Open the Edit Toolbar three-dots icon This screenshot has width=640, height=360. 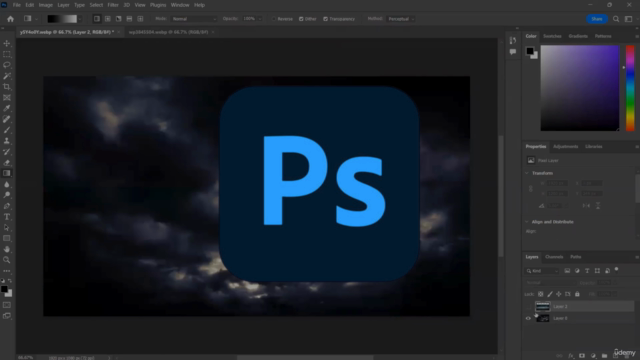pyautogui.click(x=7, y=271)
